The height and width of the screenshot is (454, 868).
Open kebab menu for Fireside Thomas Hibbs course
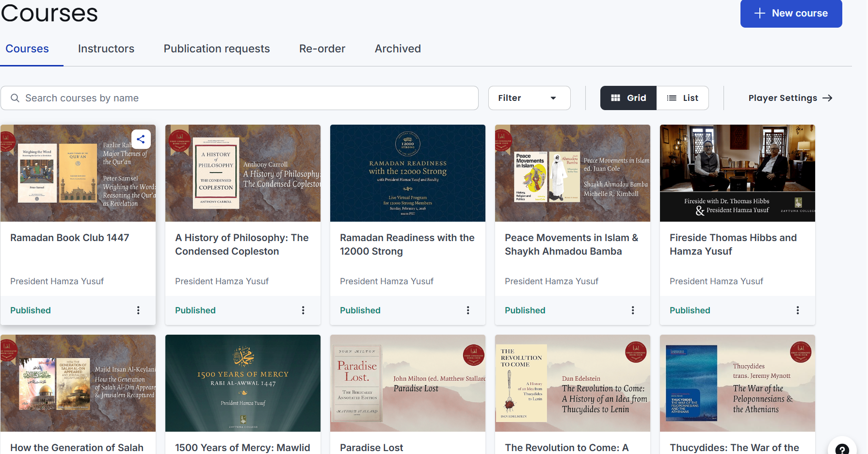click(x=798, y=310)
